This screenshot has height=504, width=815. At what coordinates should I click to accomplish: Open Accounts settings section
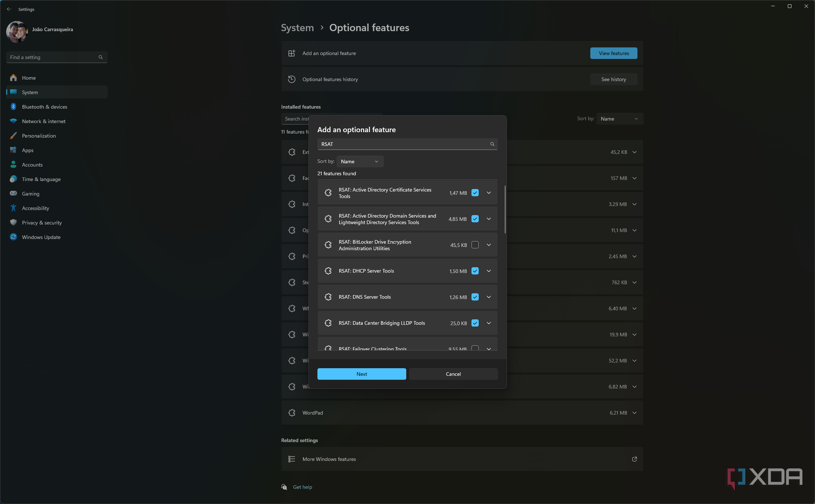click(x=57, y=164)
